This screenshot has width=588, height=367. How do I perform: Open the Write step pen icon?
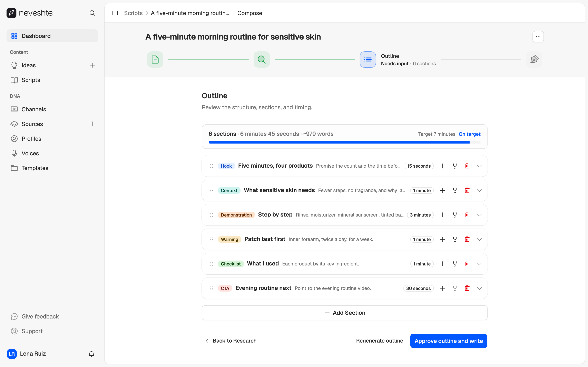click(x=534, y=60)
